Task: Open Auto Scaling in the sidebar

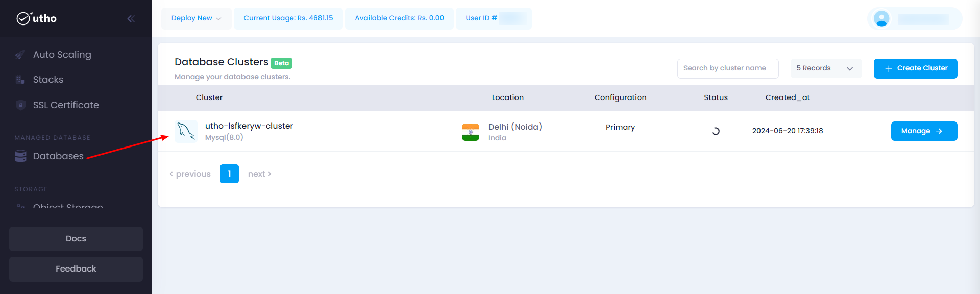Action: [x=62, y=55]
